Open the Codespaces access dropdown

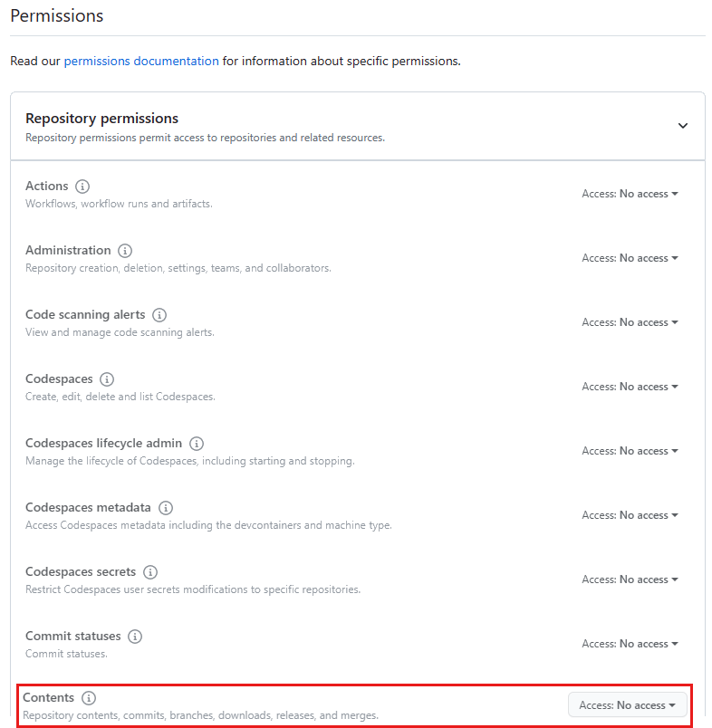(x=630, y=386)
